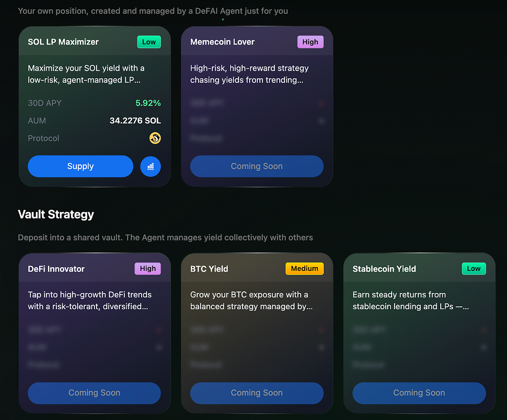Click the yellow protocol logo icon
Viewport: 507px width, 420px height.
(155, 139)
